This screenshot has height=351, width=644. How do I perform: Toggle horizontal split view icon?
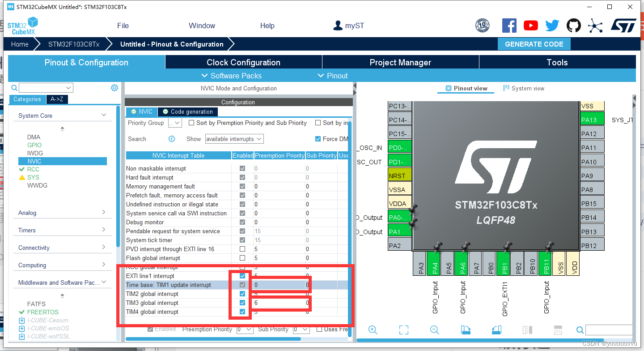coord(558,330)
